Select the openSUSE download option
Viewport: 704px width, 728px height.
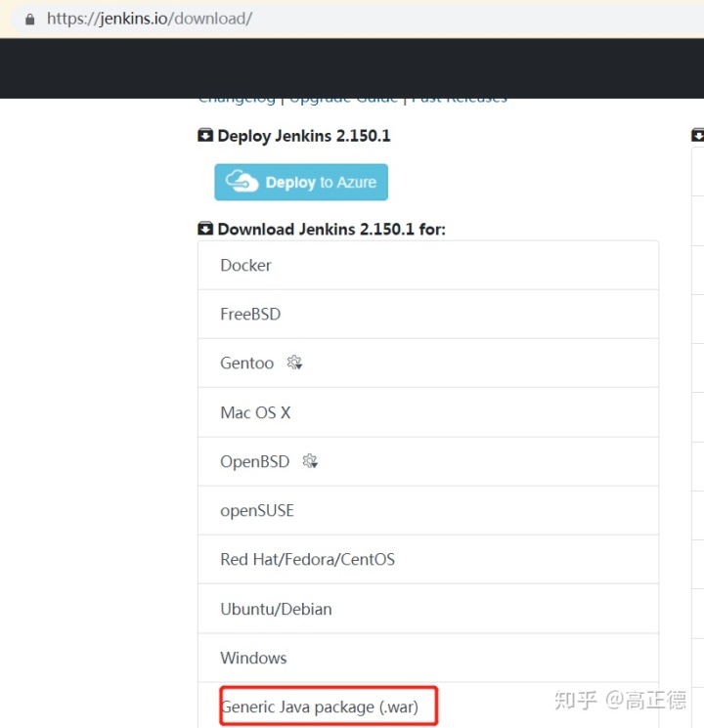click(x=428, y=511)
